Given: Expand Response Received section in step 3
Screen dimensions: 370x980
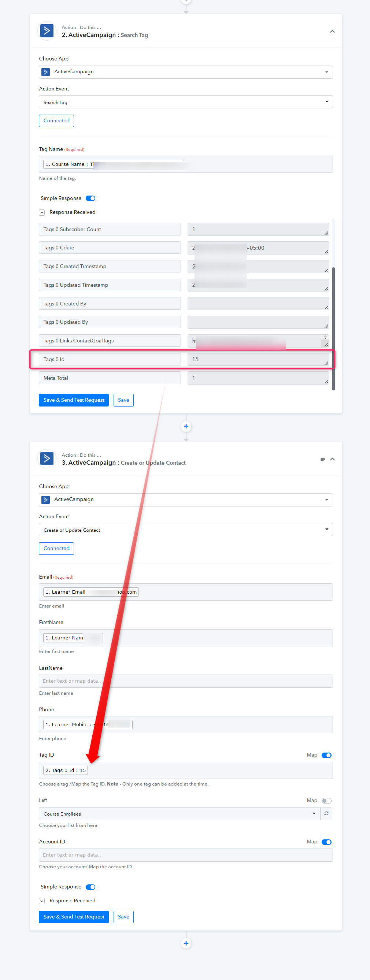Looking at the screenshot, I should (42, 901).
